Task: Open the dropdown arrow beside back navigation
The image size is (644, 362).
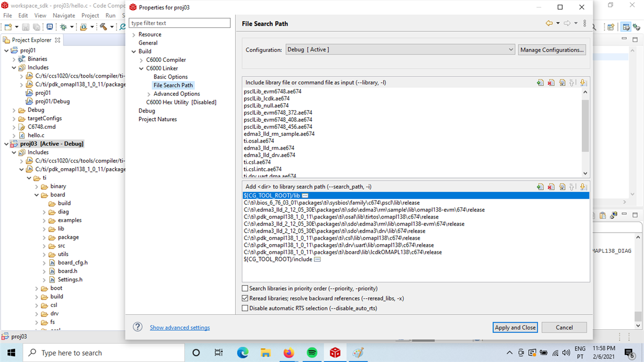Action: point(558,24)
